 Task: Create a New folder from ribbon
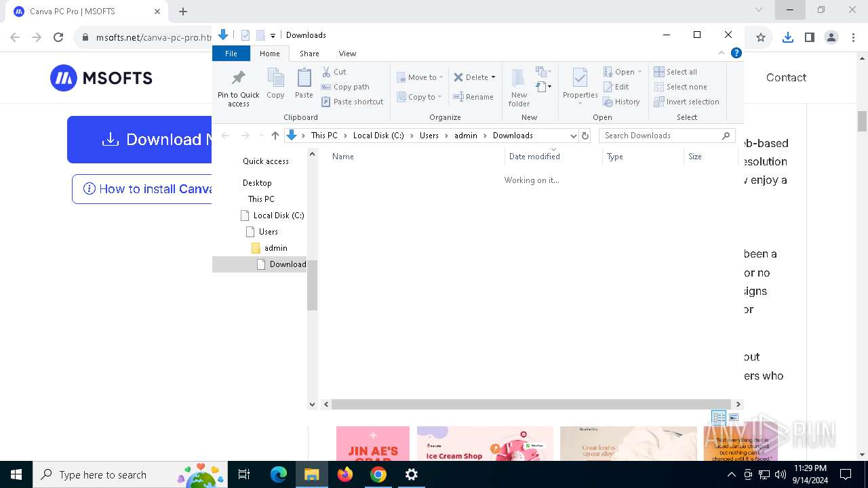coord(519,87)
